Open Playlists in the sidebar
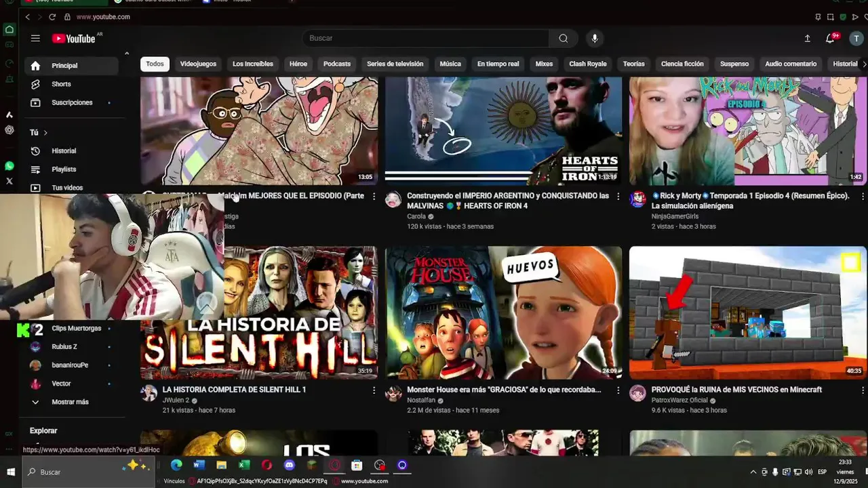The height and width of the screenshot is (488, 868). [72, 169]
